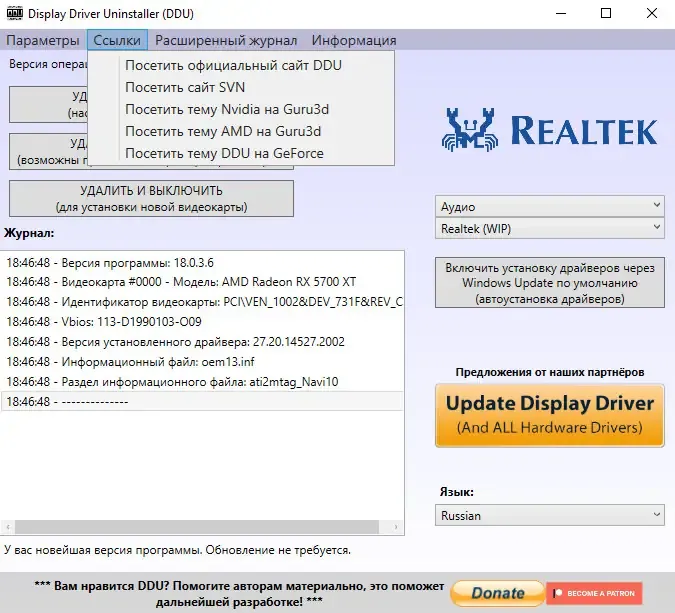This screenshot has width=675, height=613.
Task: Open the Realtek (WIP) vendor dropdown
Action: click(550, 228)
